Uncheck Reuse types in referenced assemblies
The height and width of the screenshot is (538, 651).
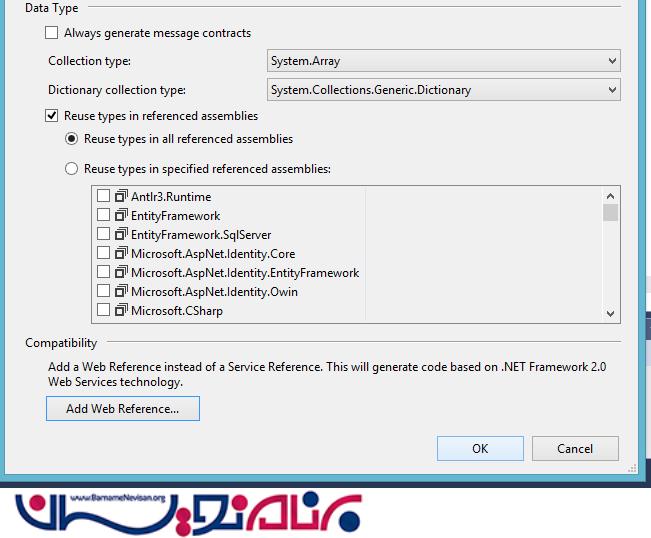[x=51, y=115]
